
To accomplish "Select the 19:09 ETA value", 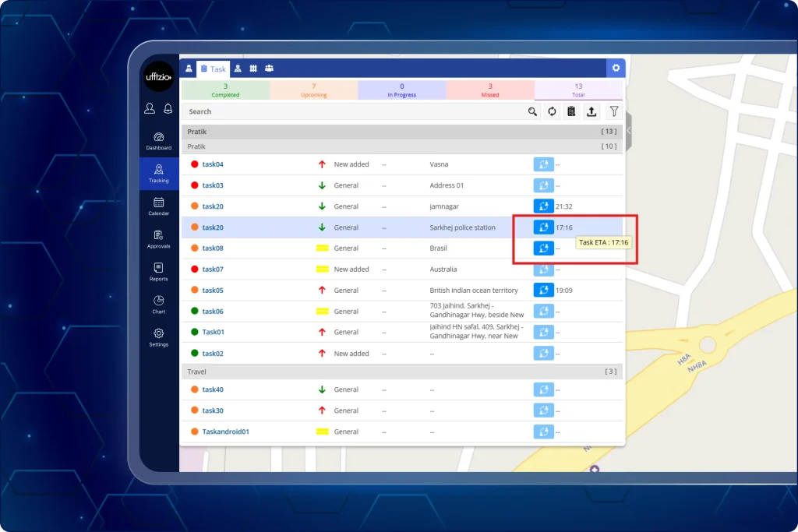I will 564,290.
